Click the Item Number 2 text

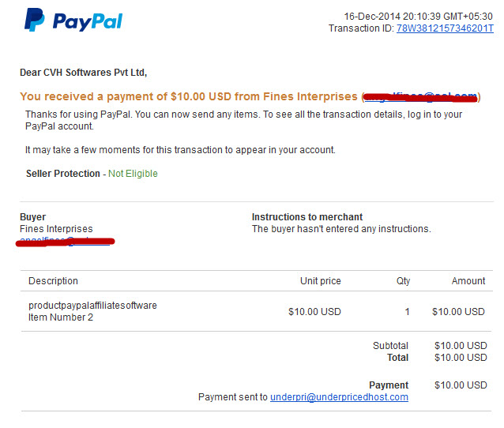tap(61, 317)
